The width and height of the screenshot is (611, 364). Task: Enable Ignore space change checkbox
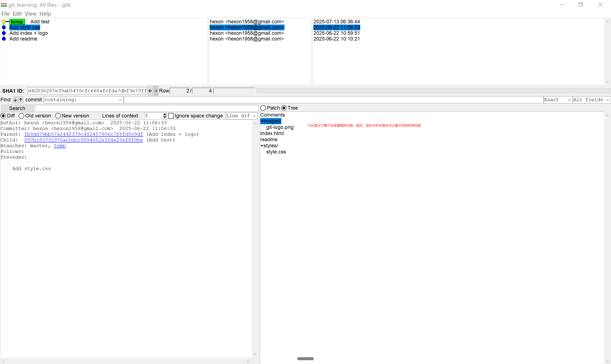coord(171,116)
